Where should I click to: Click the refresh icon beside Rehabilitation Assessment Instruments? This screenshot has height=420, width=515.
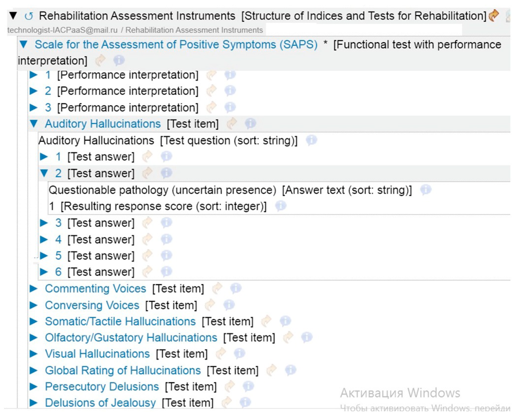coord(29,16)
